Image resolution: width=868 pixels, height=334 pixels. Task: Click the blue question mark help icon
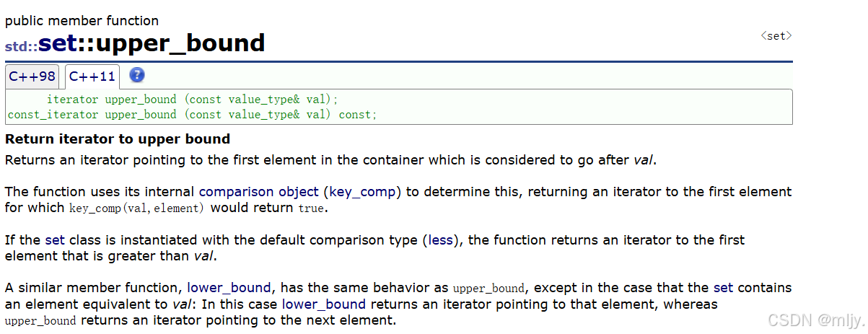137,75
